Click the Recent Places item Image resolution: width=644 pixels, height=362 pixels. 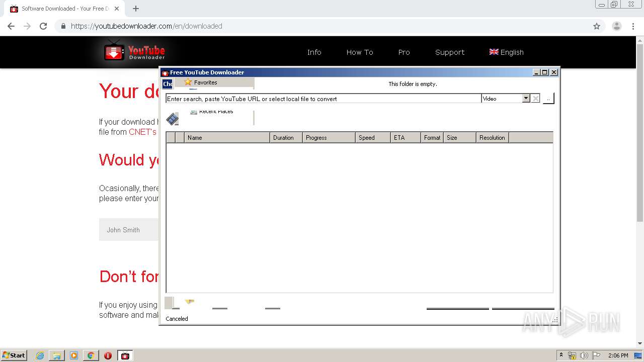[x=212, y=112]
